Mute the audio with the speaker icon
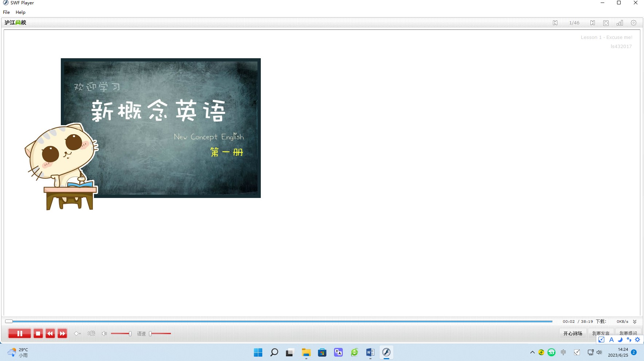 point(104,333)
